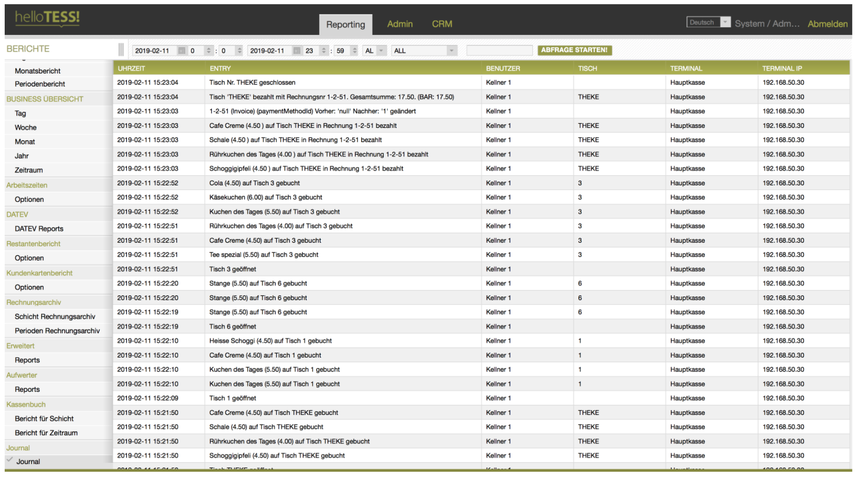Viewport: 868px width, 479px height.
Task: Select row 'Schoggigipfeli (4.50) auf Tisch THEKE gebucht'
Action: 481,456
